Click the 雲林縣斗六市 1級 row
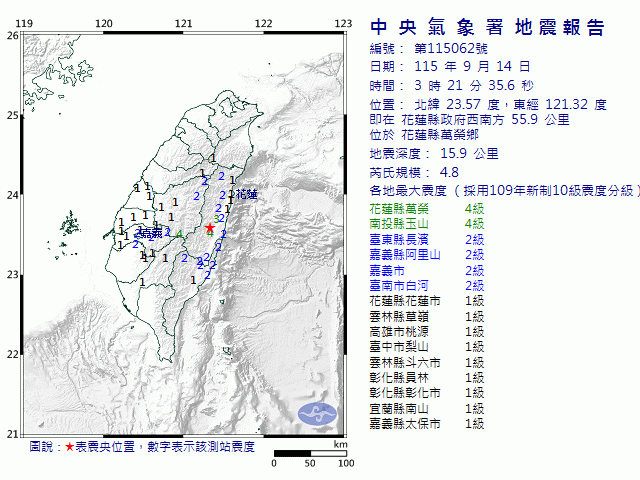Screen dimensions: 640x480 [x=427, y=362]
